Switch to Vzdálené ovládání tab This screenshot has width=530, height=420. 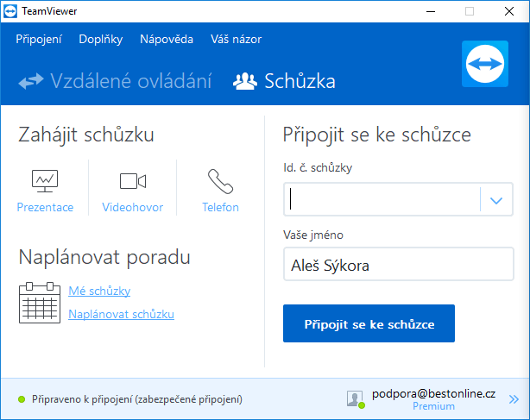[x=115, y=81]
